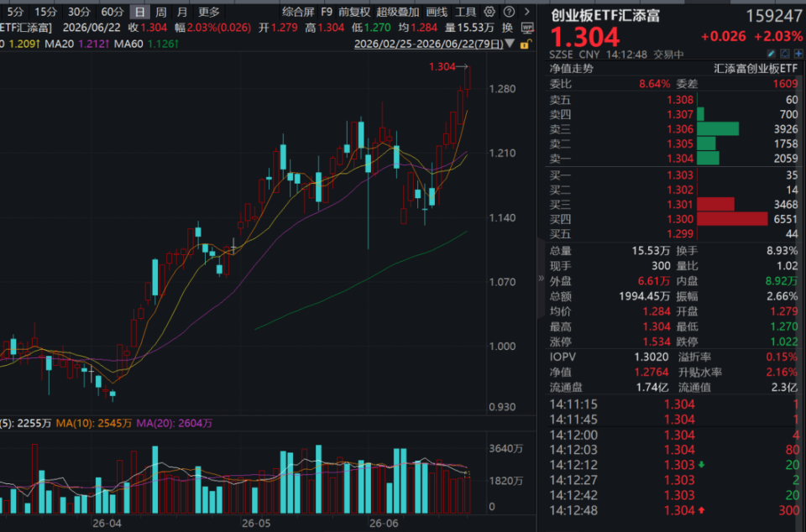Click the right chevron to show more toolbar items
The image size is (806, 532).
point(527,12)
